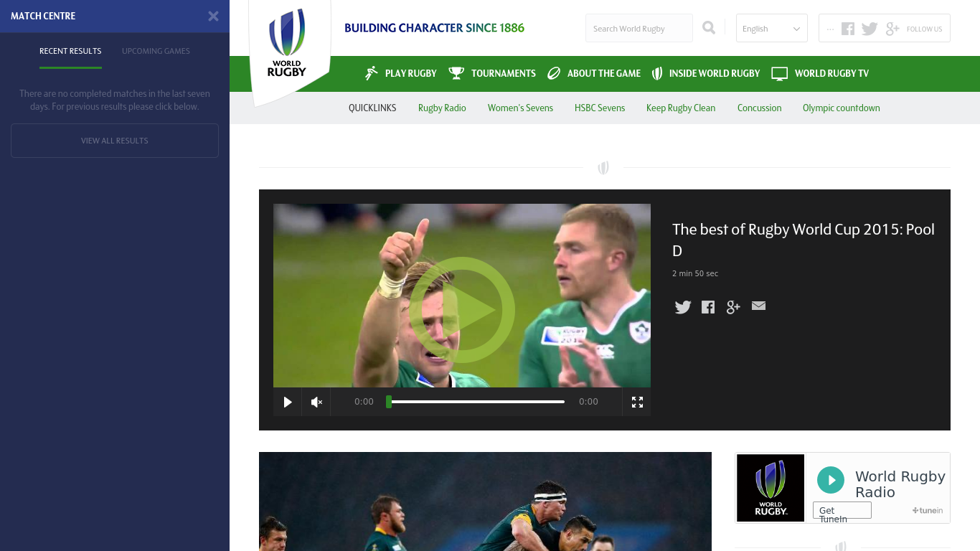
Task: Share the video via the Twitter icon
Action: coord(682,306)
